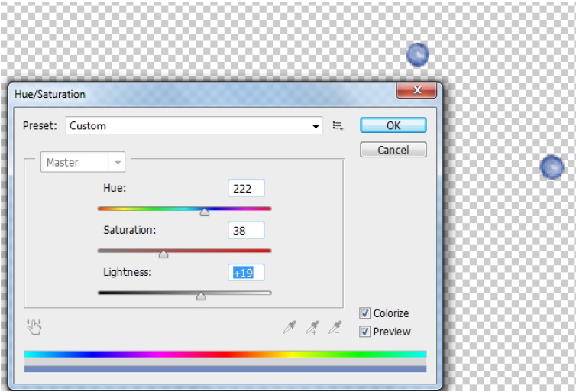Click the Lightness value field
Screen dimensions: 576x392
(x=245, y=273)
